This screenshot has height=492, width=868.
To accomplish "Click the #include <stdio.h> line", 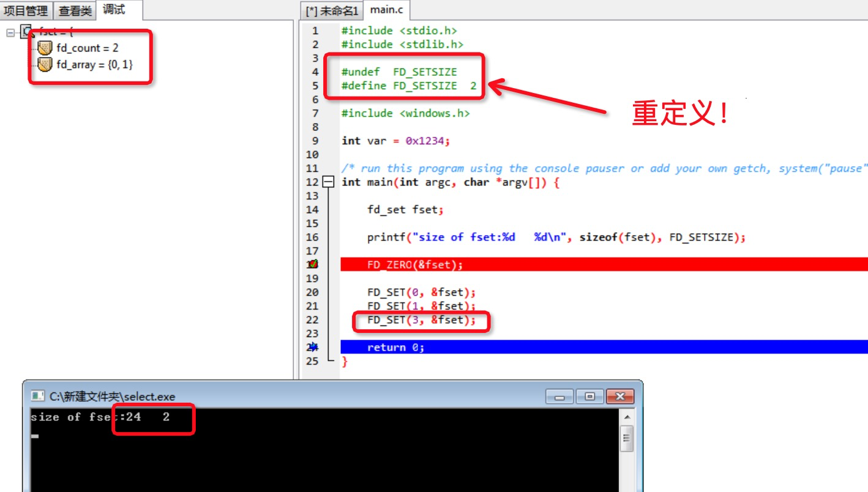I will click(399, 31).
